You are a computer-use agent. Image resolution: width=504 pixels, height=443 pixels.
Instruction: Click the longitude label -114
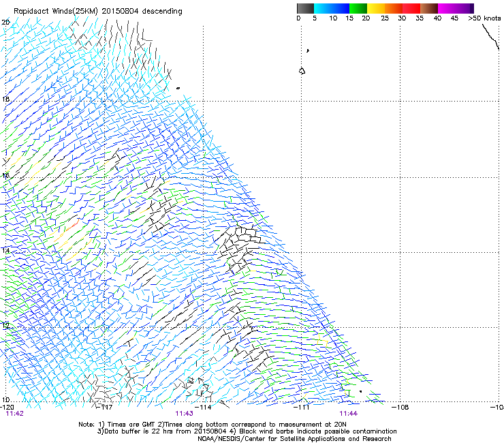pos(203,408)
